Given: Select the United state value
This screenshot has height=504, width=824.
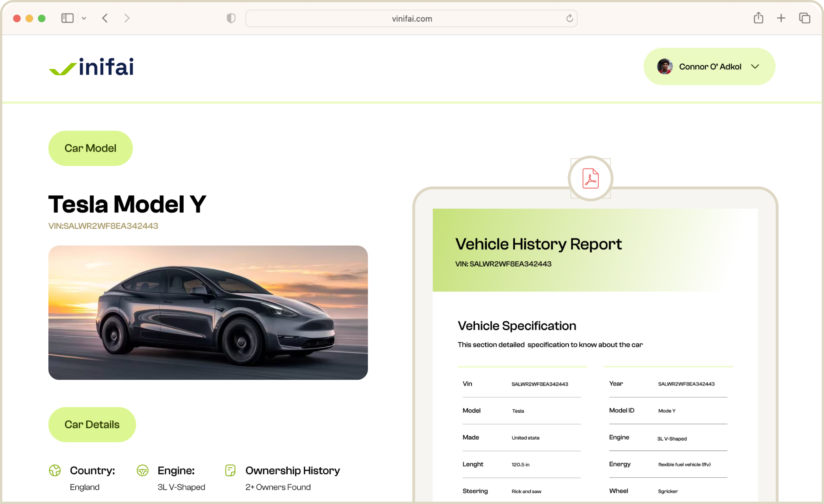Looking at the screenshot, I should [525, 438].
